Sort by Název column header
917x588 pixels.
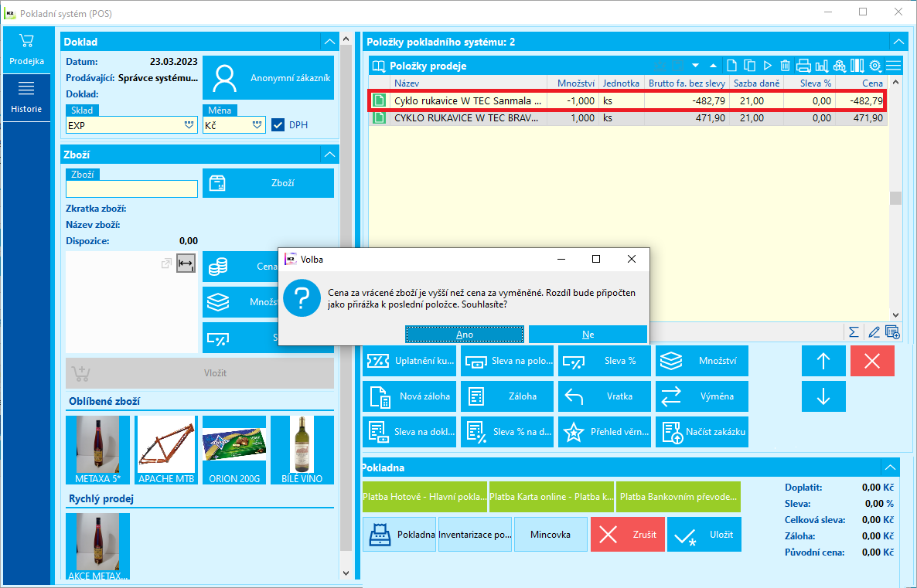pyautogui.click(x=468, y=83)
